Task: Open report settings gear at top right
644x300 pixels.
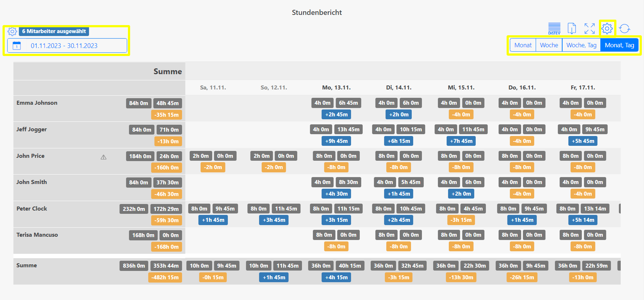Action: (x=607, y=28)
